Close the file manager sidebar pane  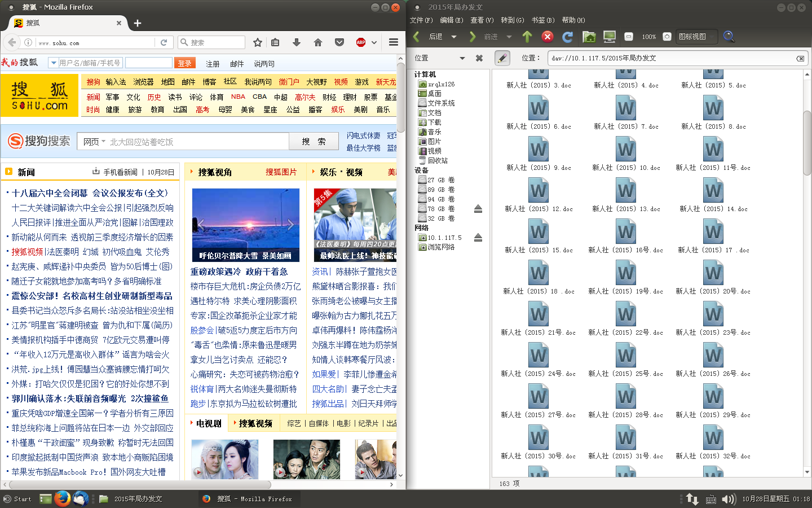coord(479,58)
